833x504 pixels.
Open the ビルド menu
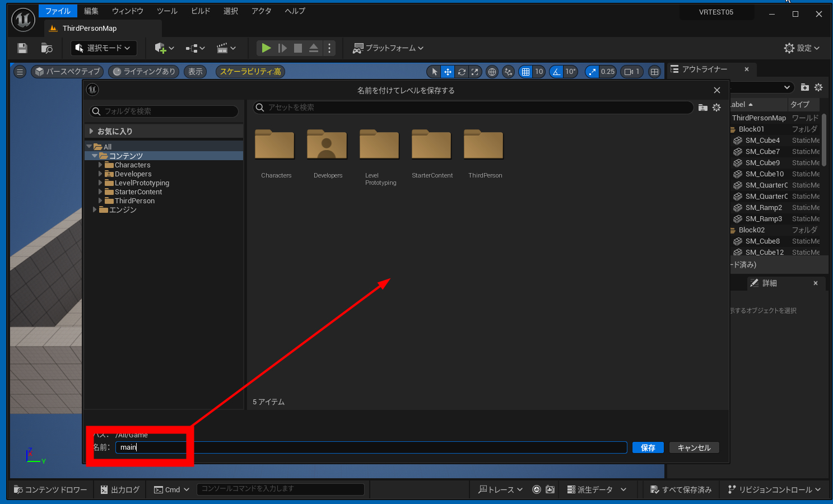click(200, 11)
